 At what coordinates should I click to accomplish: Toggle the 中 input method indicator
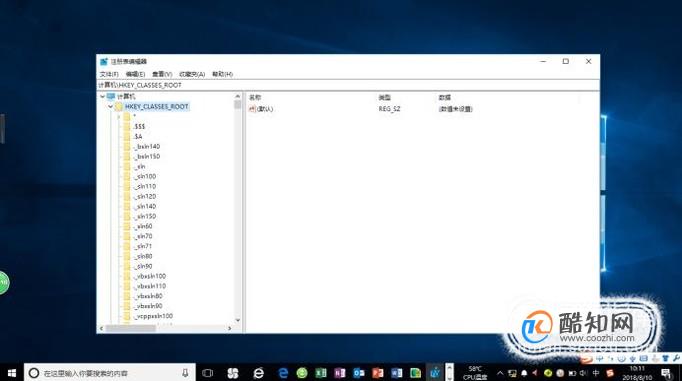coord(596,373)
